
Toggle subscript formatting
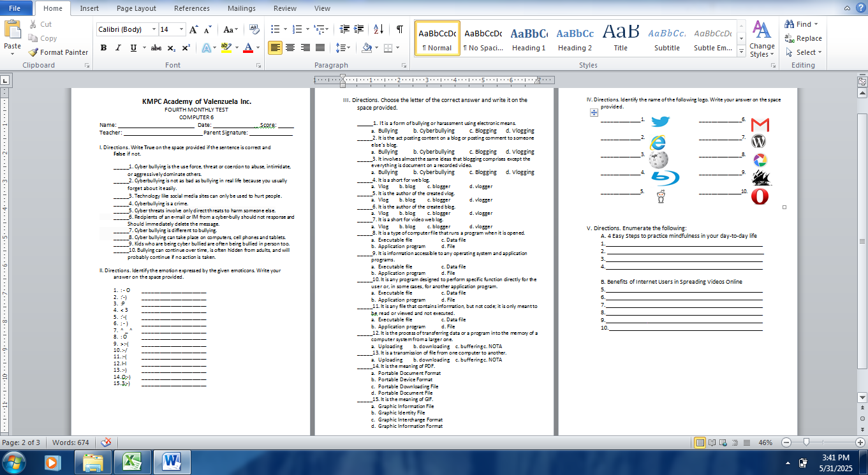point(171,48)
